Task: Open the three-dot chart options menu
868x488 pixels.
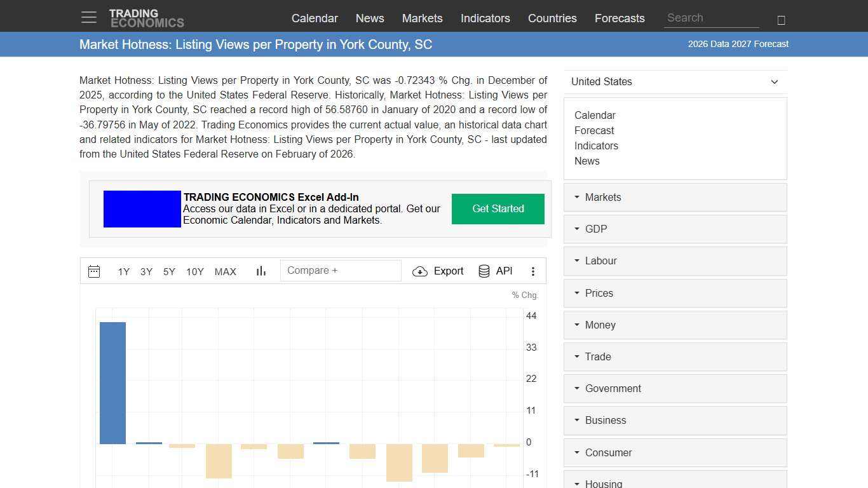Action: coord(533,271)
